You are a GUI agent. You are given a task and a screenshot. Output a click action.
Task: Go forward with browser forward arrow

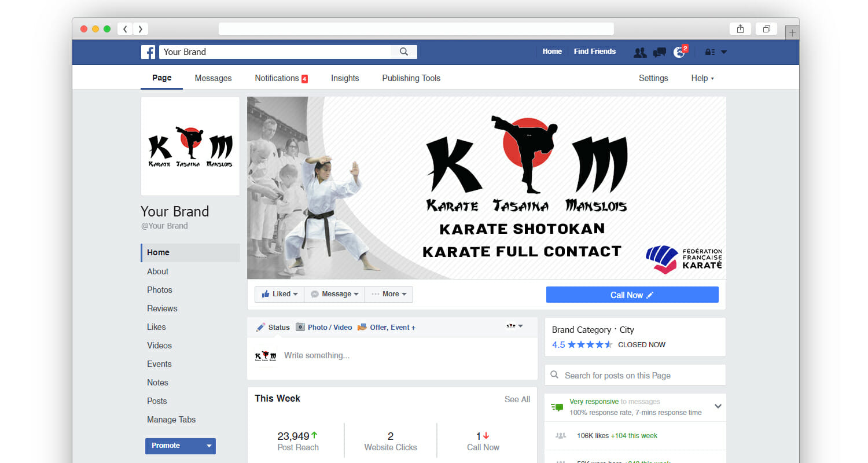click(141, 29)
